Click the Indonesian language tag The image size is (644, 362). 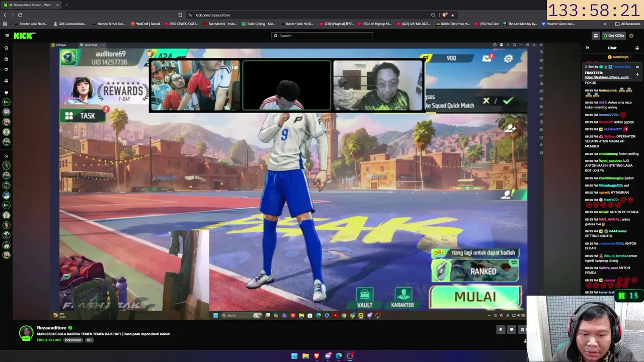pos(73,340)
